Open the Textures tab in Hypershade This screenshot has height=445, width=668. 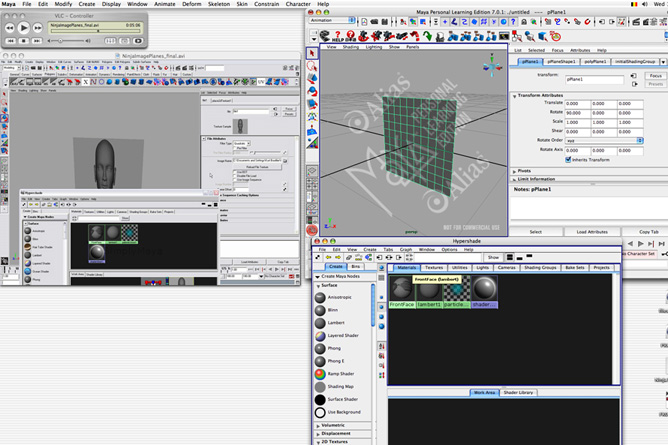(434, 267)
